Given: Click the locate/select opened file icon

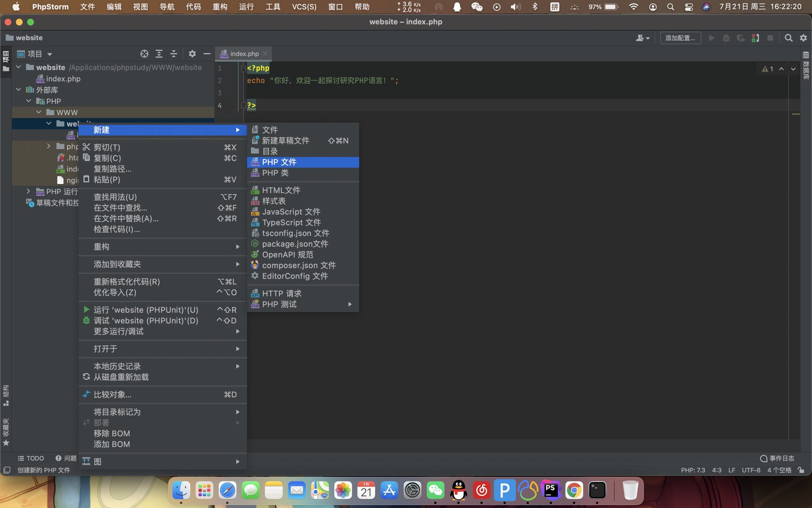Looking at the screenshot, I should (144, 54).
